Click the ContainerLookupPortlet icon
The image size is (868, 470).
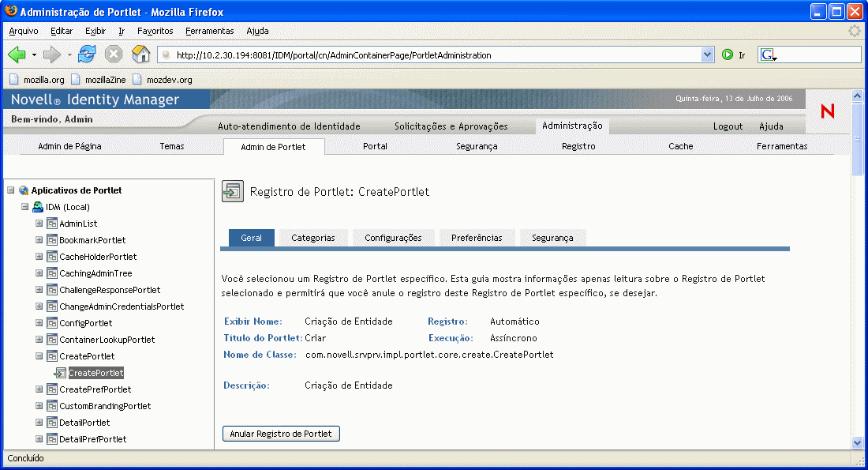click(x=52, y=340)
